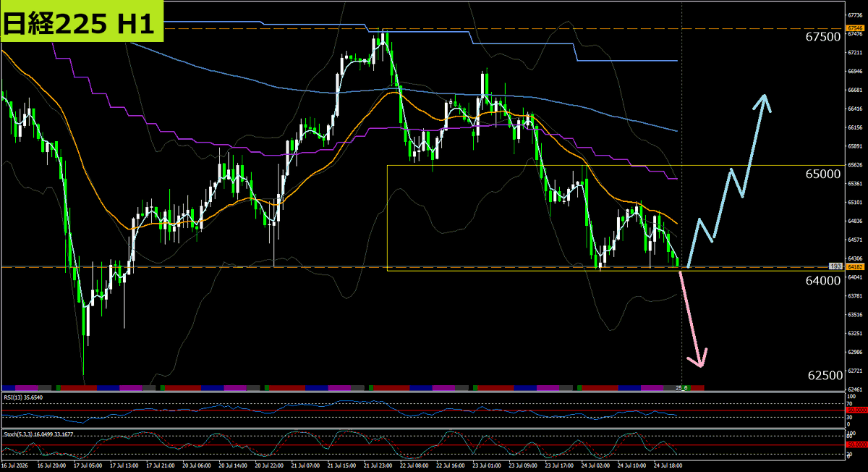Click the large 67500 level label
Viewport: 868px width, 472px height.
824,36
